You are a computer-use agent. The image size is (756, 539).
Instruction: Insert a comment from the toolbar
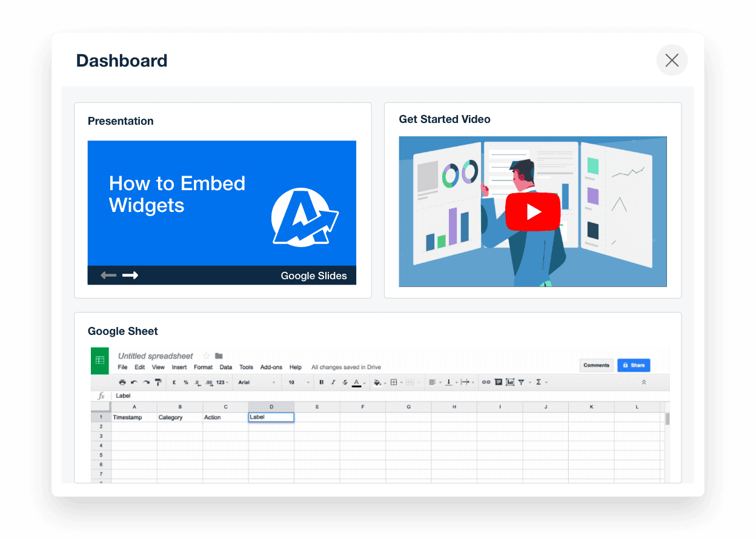click(498, 382)
